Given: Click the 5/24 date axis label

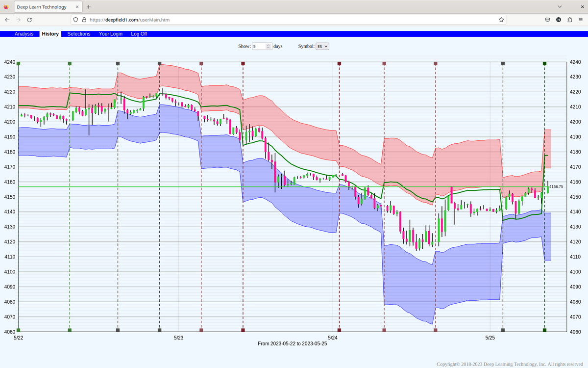Looking at the screenshot, I should tap(333, 338).
